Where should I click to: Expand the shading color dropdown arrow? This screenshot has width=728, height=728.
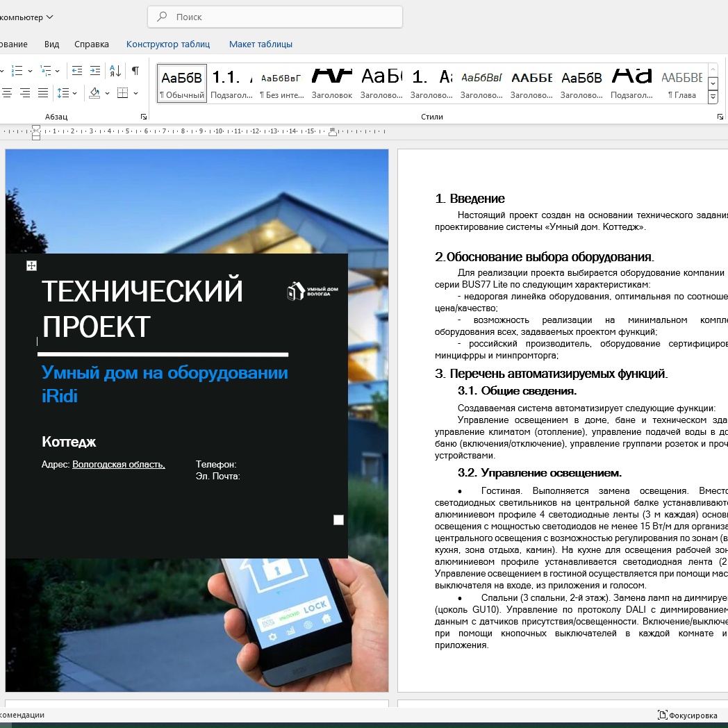click(x=107, y=93)
